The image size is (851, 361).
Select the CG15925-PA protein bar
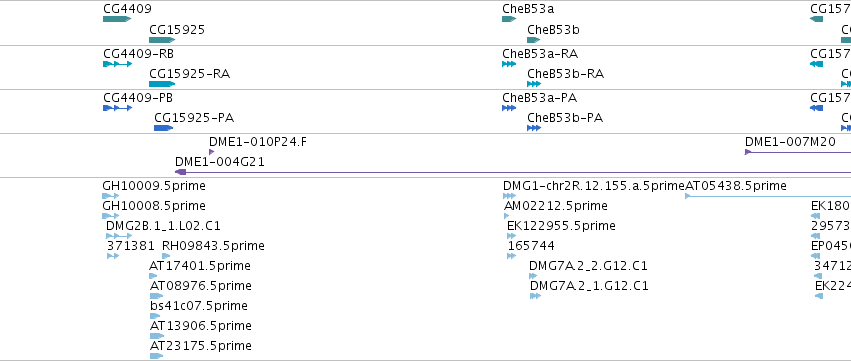(163, 128)
